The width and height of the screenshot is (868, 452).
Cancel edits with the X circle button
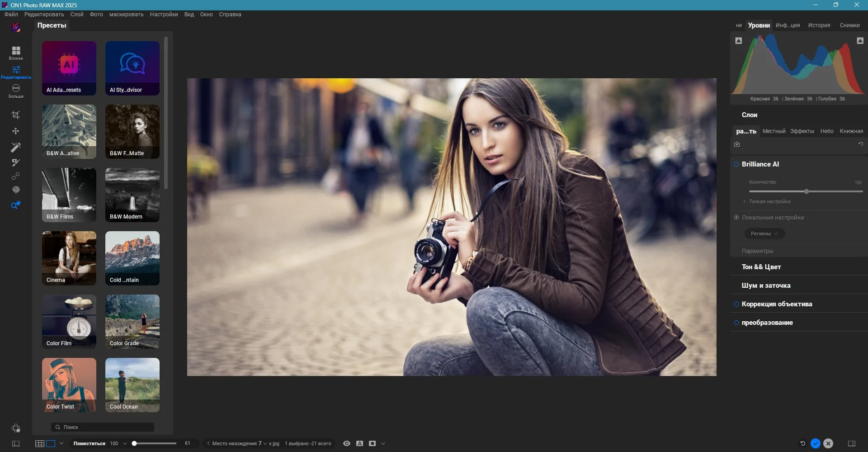[828, 443]
